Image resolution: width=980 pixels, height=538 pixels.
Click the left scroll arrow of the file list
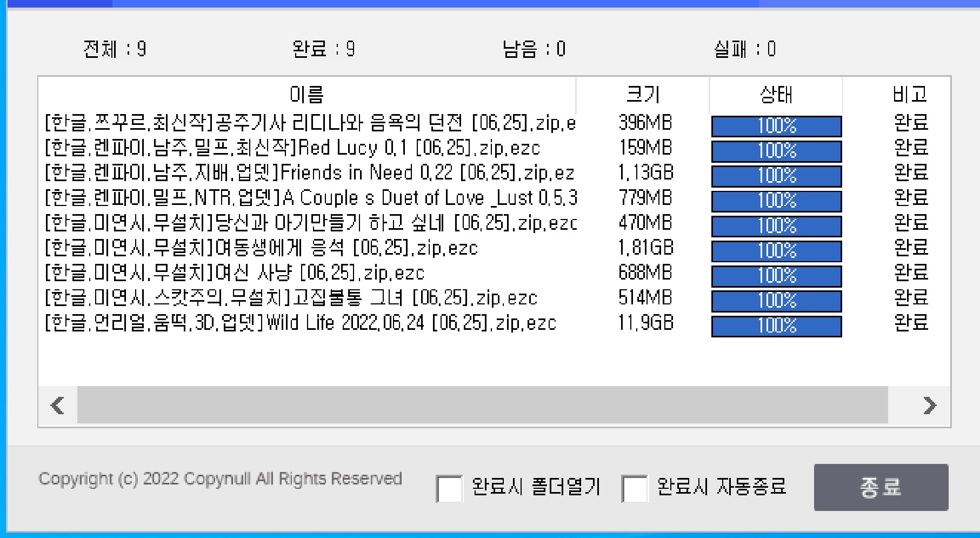point(57,405)
